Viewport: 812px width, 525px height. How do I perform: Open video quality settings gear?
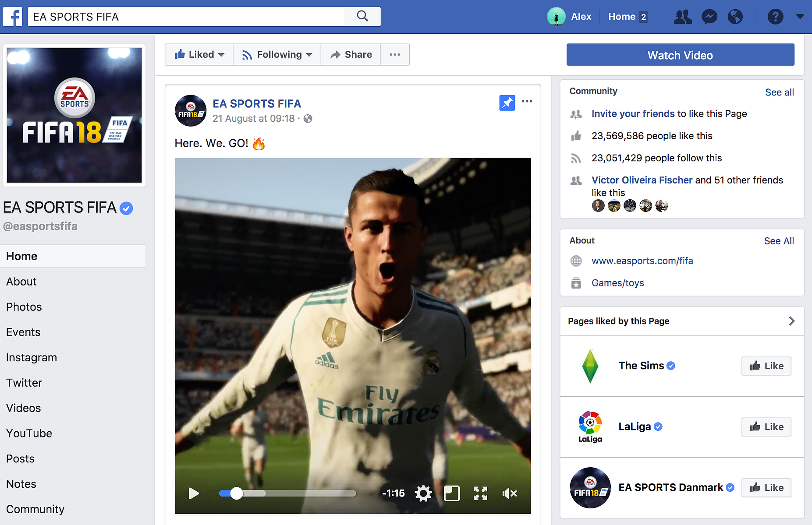point(423,493)
